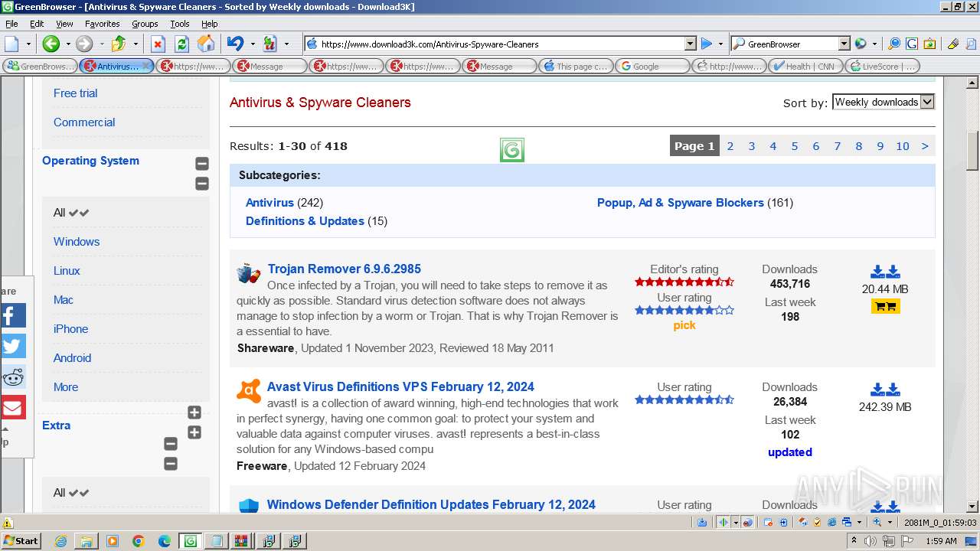Screen dimensions: 980x551
Task: Click the Up folder icon in toolbar
Action: pyautogui.click(x=119, y=44)
